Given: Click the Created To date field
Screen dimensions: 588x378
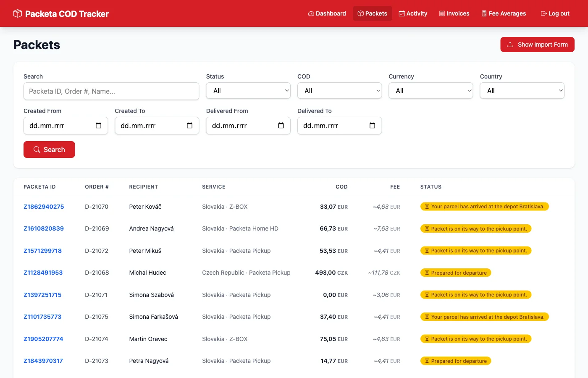Looking at the screenshot, I should (x=157, y=126).
